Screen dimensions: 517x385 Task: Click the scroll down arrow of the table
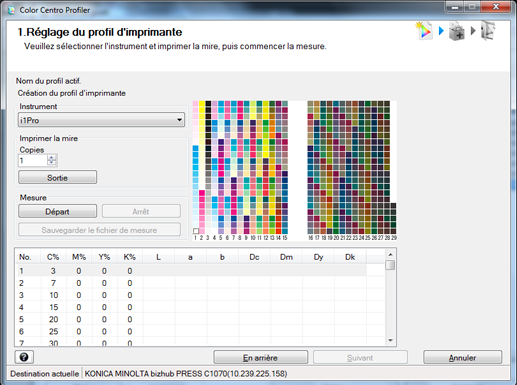390,340
